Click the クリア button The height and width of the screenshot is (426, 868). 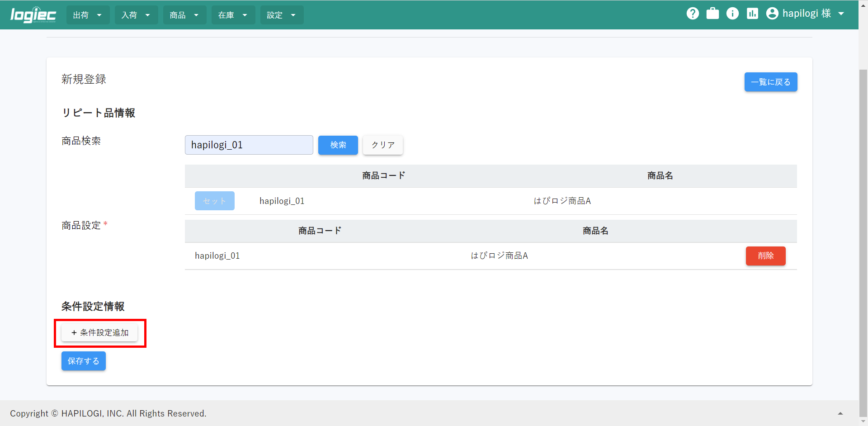[x=383, y=145]
